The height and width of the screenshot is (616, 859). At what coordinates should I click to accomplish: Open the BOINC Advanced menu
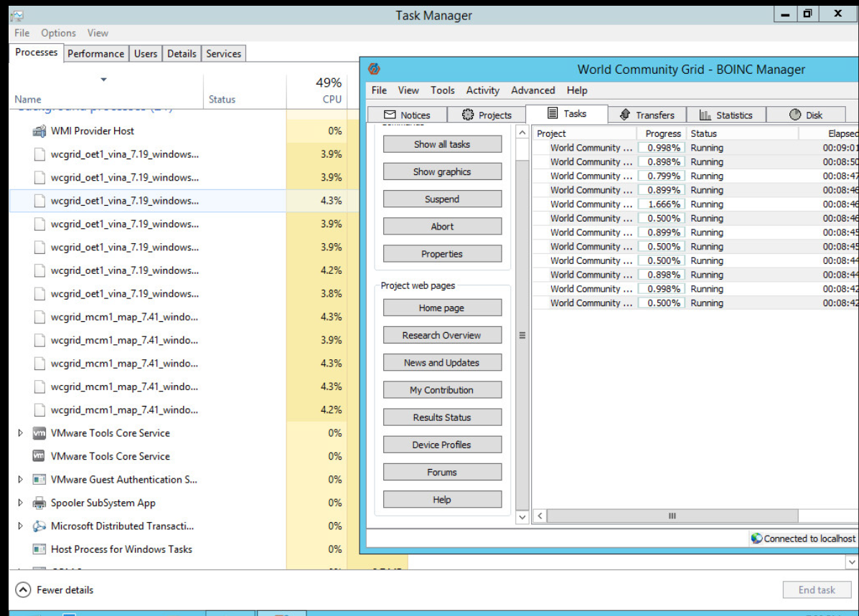533,90
